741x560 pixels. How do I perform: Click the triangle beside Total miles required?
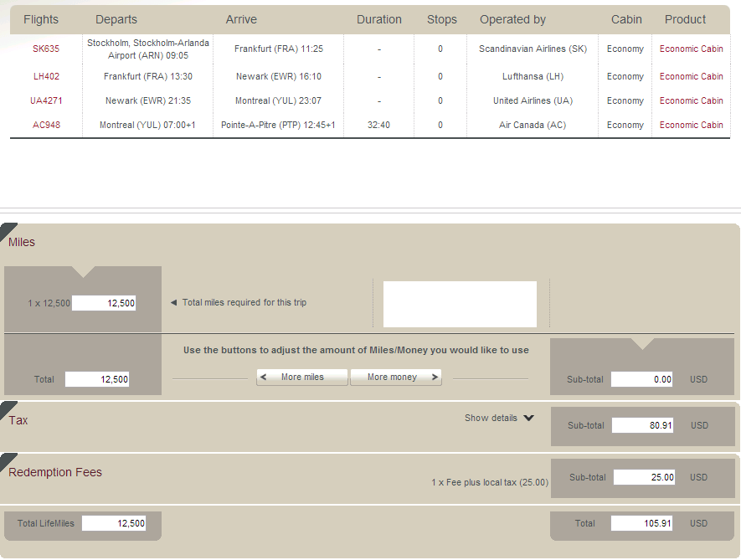174,303
